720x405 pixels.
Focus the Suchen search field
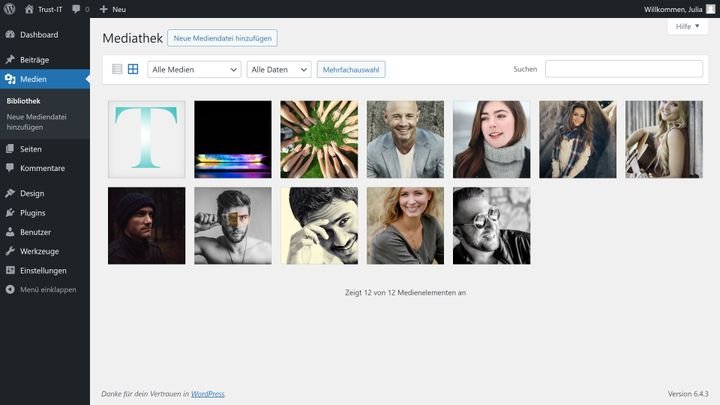pyautogui.click(x=624, y=69)
